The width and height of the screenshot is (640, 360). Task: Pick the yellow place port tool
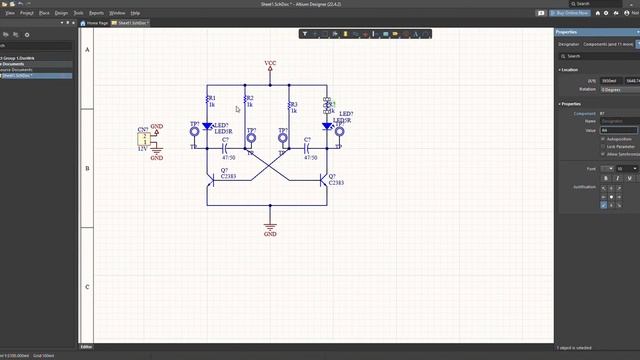click(x=395, y=34)
